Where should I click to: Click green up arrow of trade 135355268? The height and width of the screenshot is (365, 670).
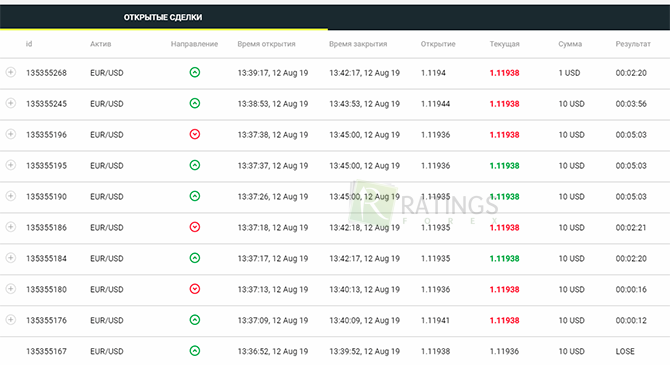pyautogui.click(x=195, y=72)
